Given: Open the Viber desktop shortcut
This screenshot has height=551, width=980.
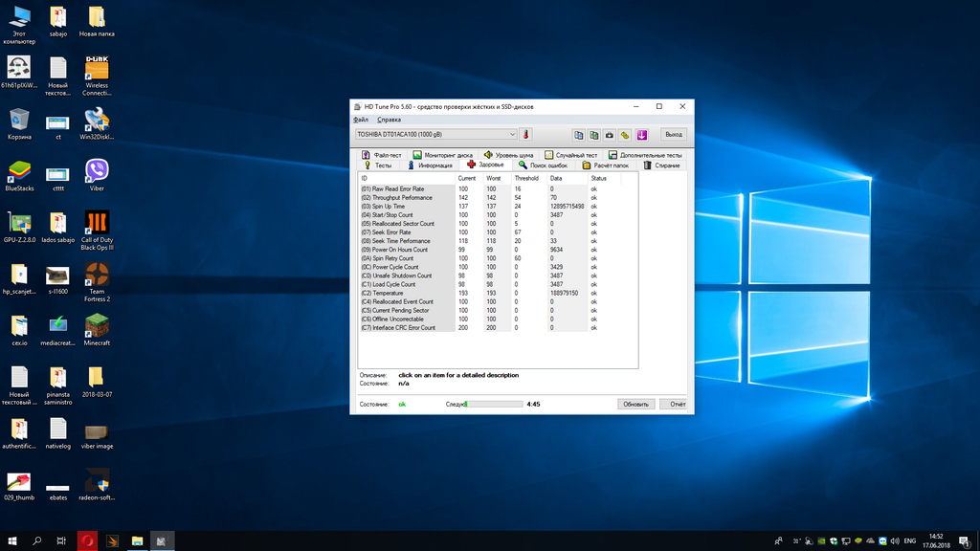Looking at the screenshot, I should (x=97, y=176).
